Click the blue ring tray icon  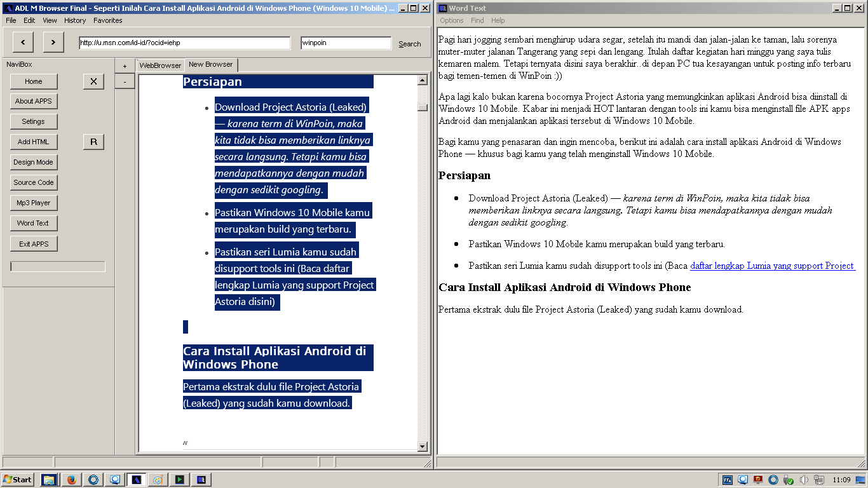coord(773,480)
